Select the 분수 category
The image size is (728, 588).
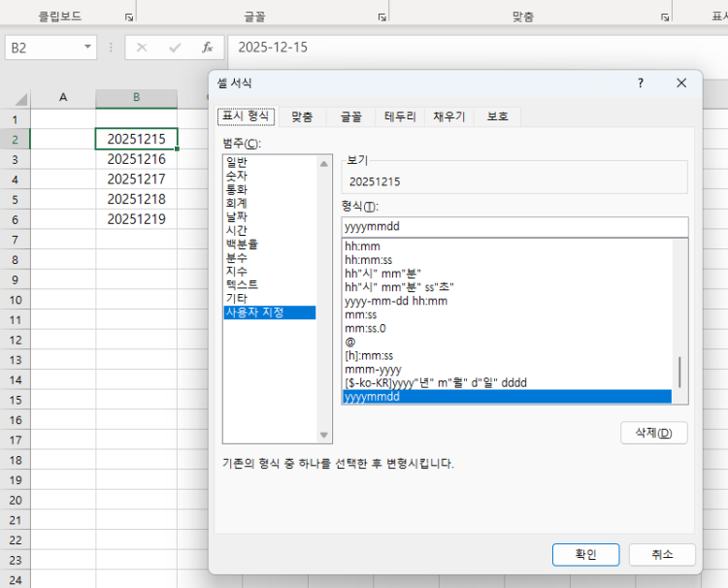(270, 257)
